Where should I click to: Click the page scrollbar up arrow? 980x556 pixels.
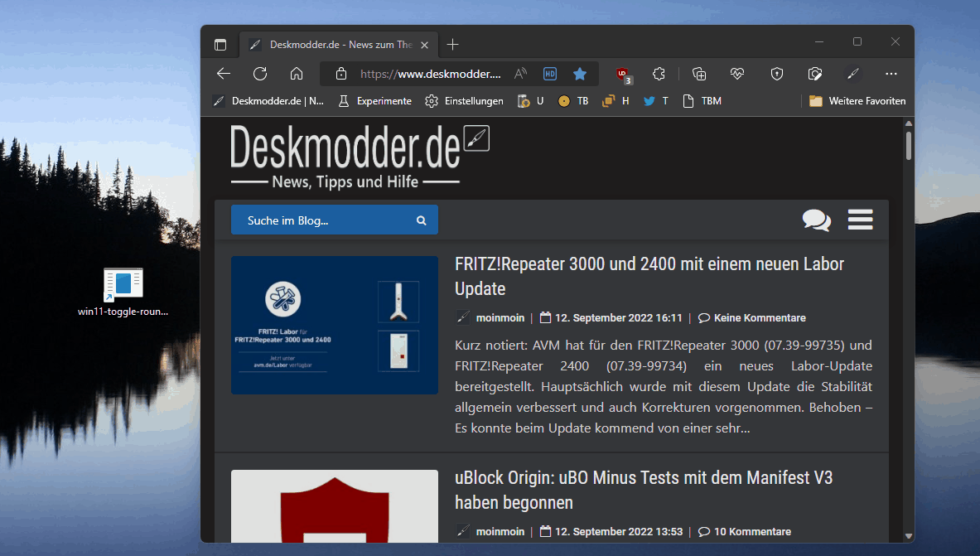tap(909, 123)
